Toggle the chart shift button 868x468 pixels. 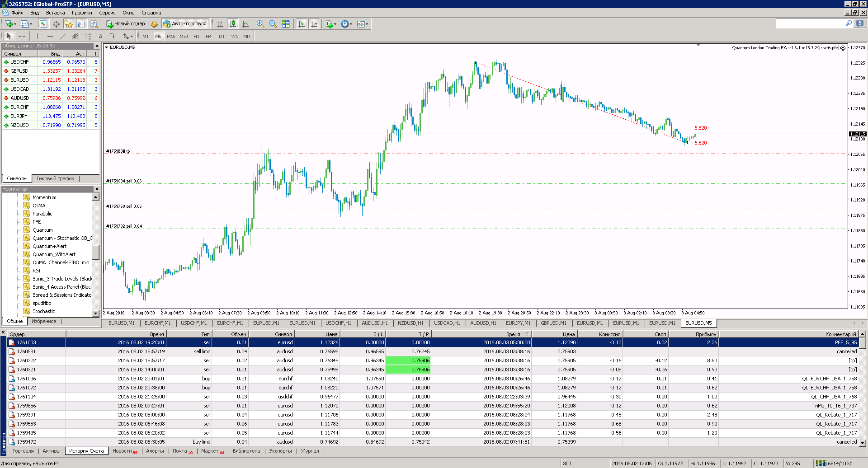pyautogui.click(x=314, y=24)
